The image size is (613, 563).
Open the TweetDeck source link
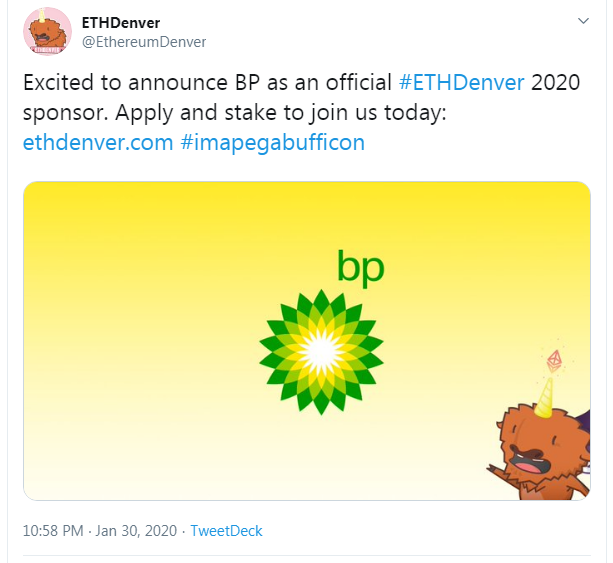pos(226,530)
